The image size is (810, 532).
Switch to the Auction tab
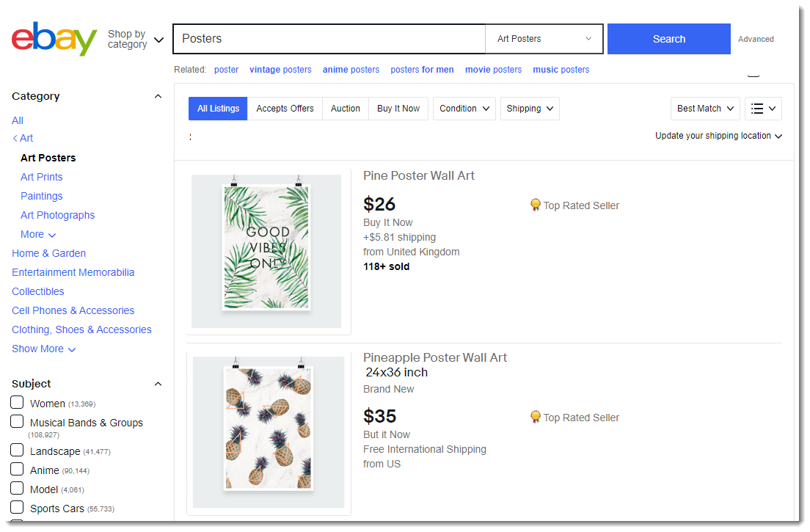coord(345,109)
